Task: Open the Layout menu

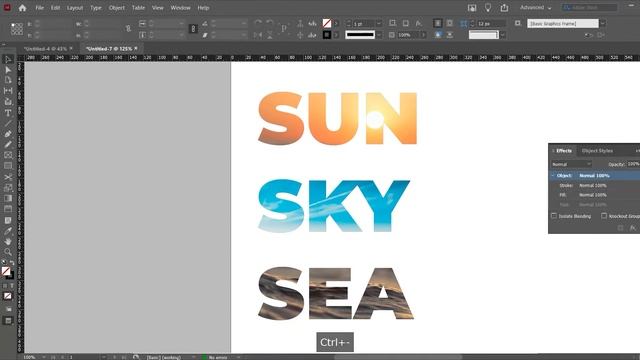Action: pos(75,8)
